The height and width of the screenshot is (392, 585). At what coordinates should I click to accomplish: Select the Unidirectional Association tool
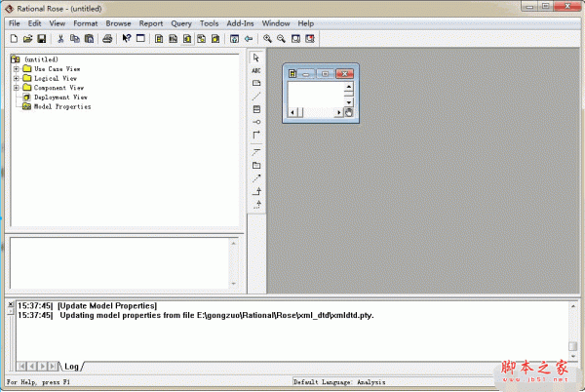coord(255,135)
